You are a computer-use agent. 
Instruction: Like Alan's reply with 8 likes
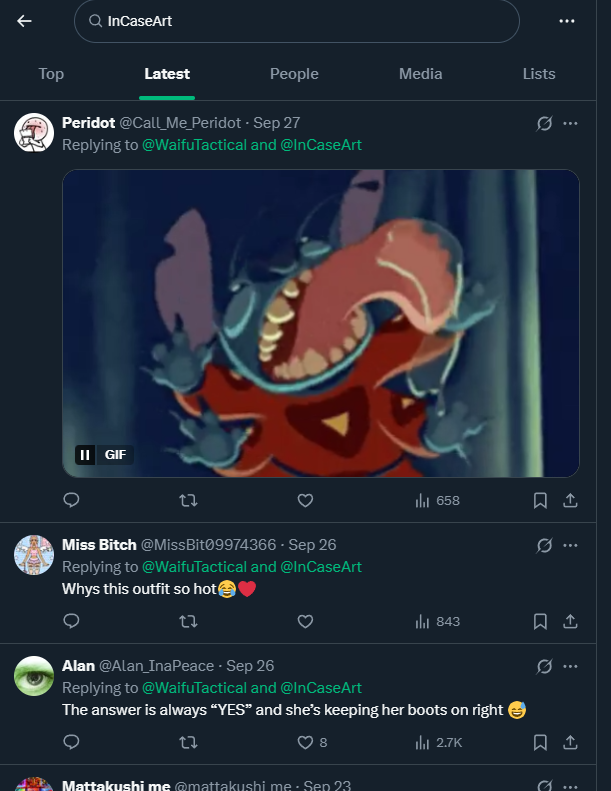(306, 742)
